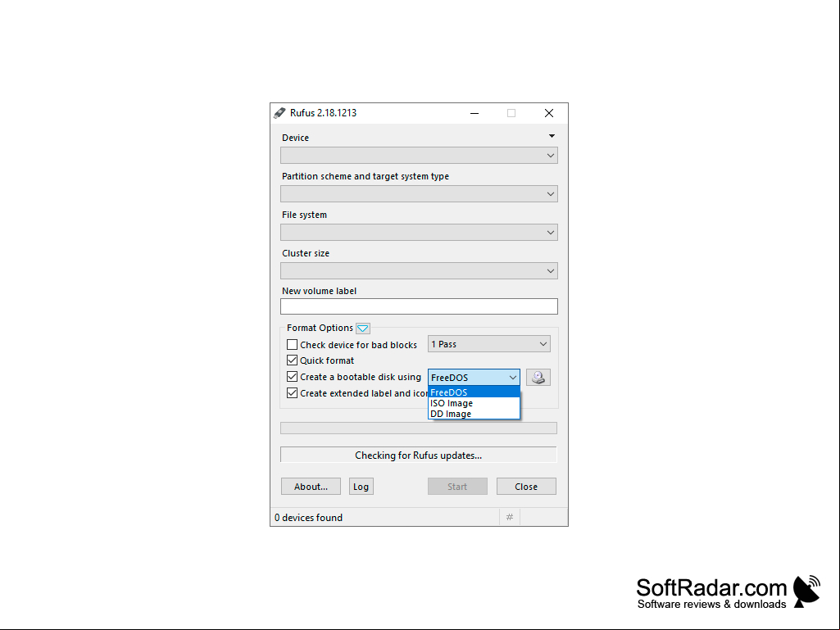Close the Rufus window from title bar
Image resolution: width=840 pixels, height=630 pixels.
(549, 113)
